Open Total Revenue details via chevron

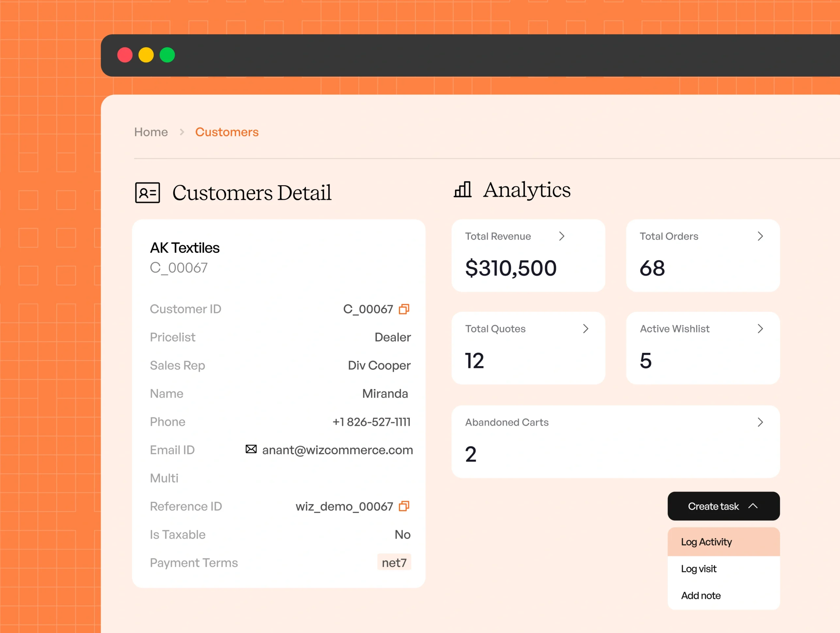click(x=562, y=236)
